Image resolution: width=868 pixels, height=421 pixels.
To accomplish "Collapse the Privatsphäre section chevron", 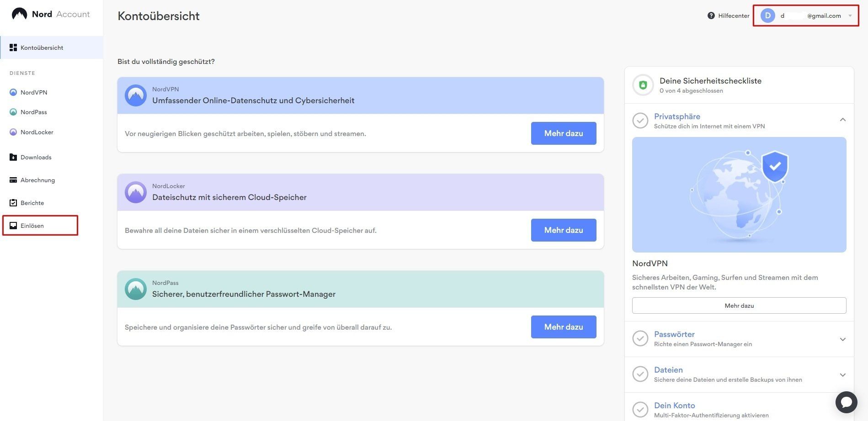I will [x=842, y=120].
